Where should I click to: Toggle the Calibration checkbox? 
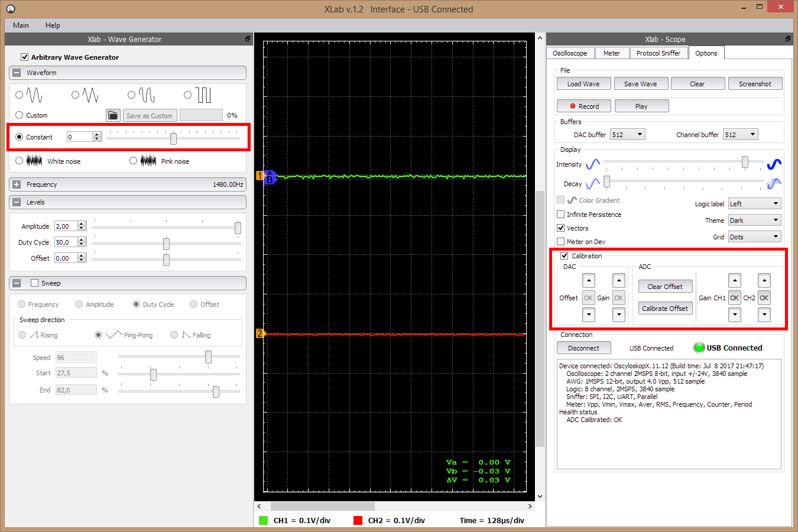click(565, 256)
